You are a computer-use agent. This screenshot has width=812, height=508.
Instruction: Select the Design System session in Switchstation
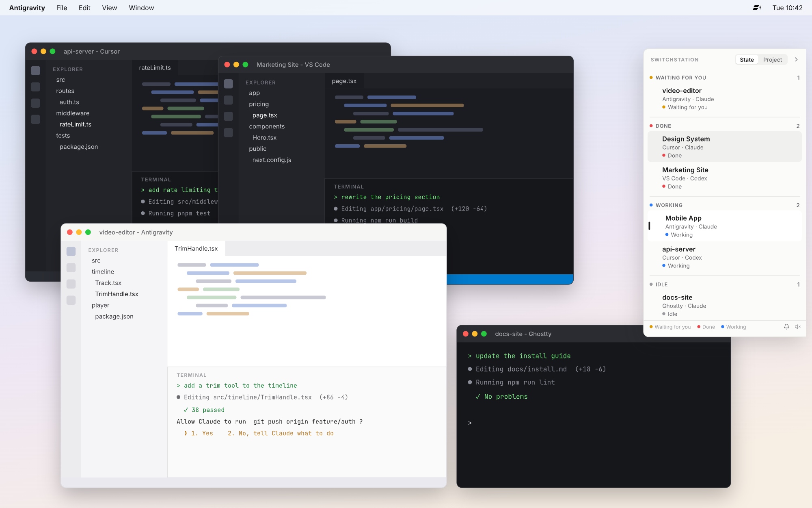(x=724, y=147)
